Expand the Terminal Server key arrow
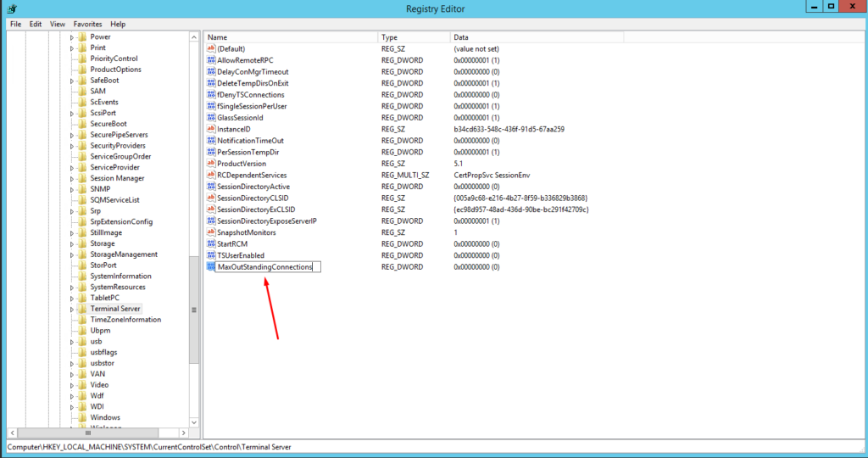 [72, 309]
